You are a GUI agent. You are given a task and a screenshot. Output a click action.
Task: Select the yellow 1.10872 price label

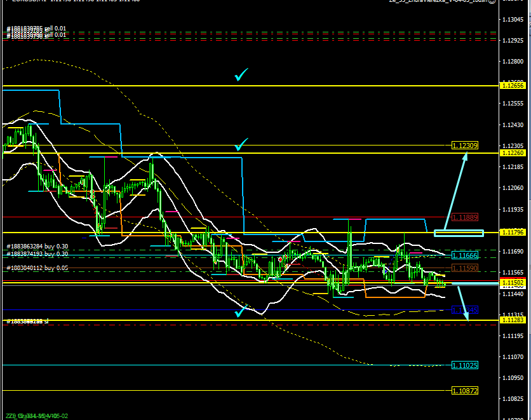pyautogui.click(x=465, y=391)
